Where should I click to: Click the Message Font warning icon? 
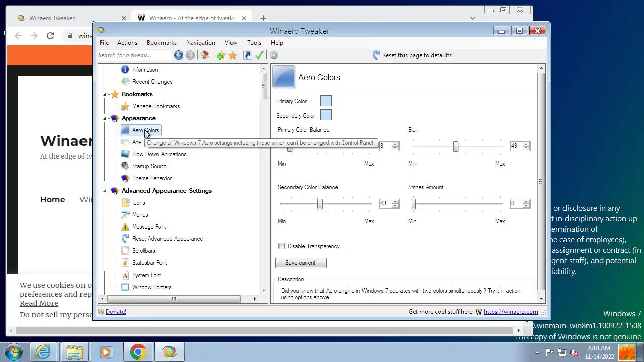[x=125, y=227]
